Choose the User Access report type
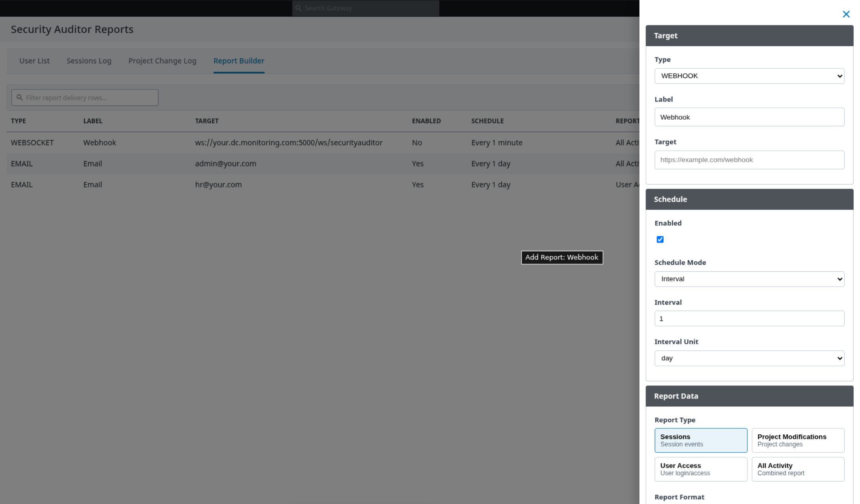860x504 pixels. pos(701,469)
